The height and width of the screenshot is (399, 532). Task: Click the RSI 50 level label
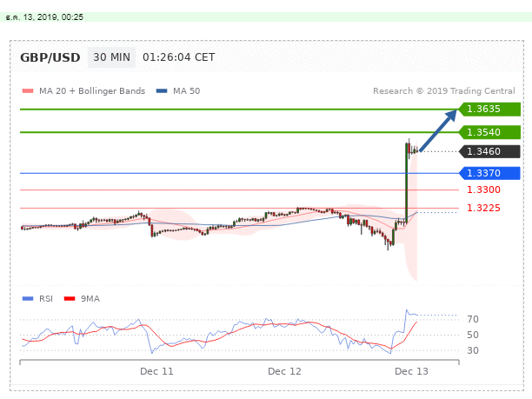(x=473, y=335)
